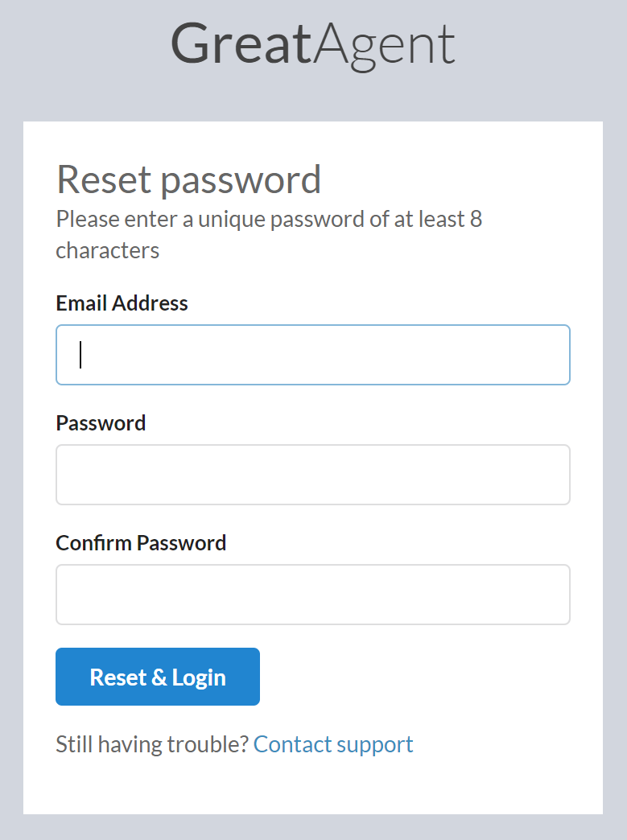The height and width of the screenshot is (840, 627).
Task: Click the word "characters" in the instructions
Action: tap(107, 250)
